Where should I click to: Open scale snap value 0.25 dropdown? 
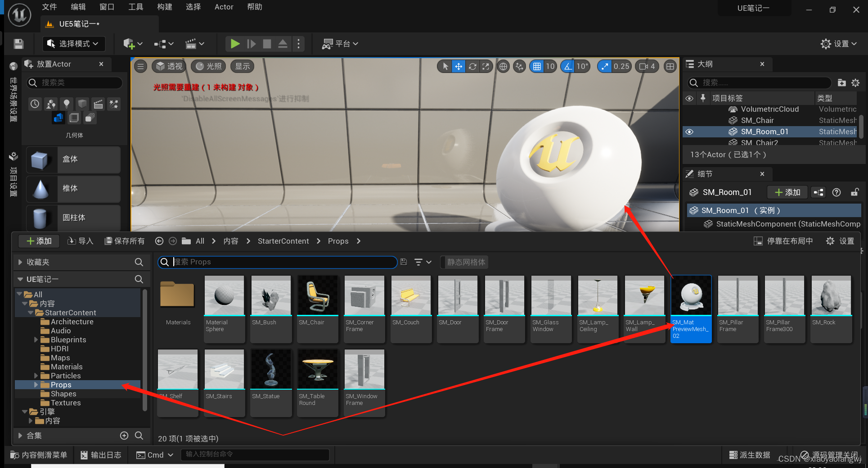click(621, 67)
